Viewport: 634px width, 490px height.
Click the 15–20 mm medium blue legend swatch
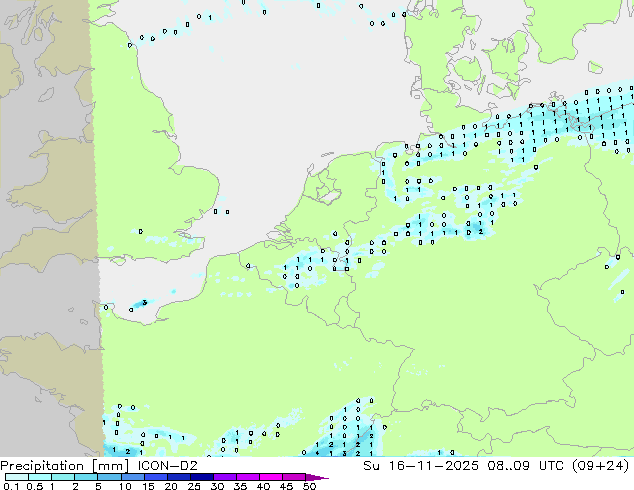156,477
